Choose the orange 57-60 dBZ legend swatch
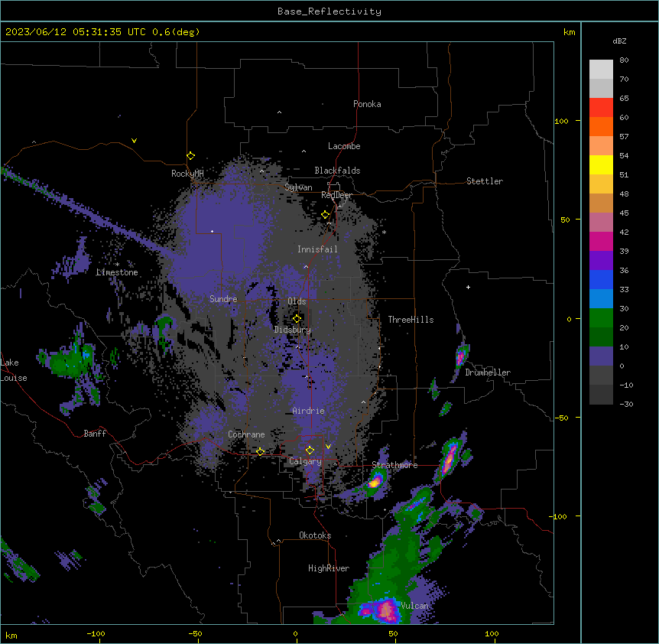The width and height of the screenshot is (659, 644). point(601,126)
